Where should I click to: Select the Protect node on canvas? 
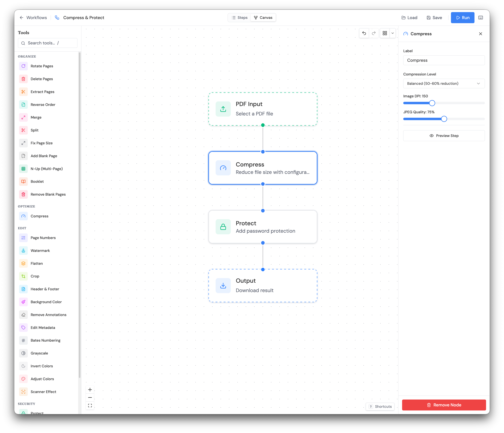(x=263, y=227)
